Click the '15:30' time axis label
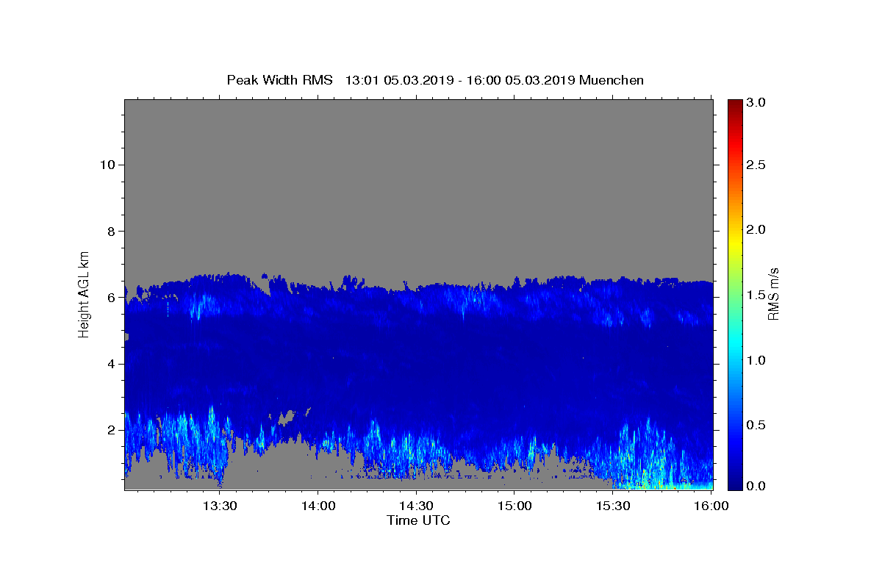 (612, 506)
